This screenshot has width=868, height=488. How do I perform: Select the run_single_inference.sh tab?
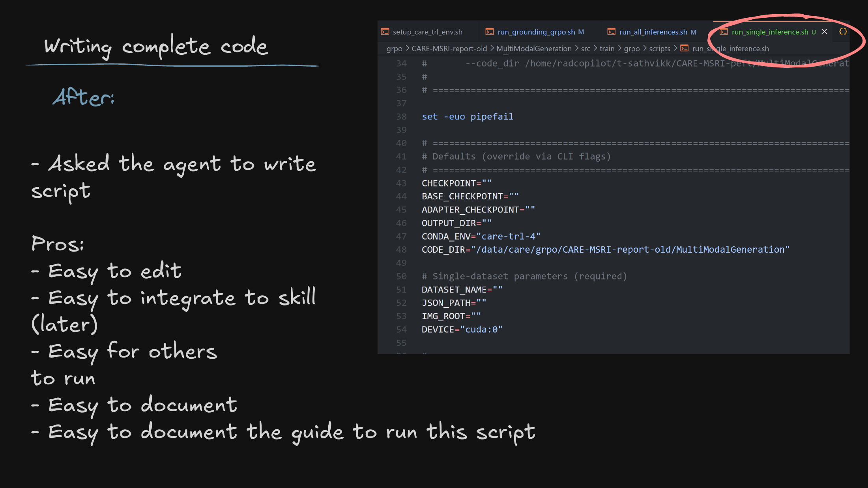click(x=769, y=32)
